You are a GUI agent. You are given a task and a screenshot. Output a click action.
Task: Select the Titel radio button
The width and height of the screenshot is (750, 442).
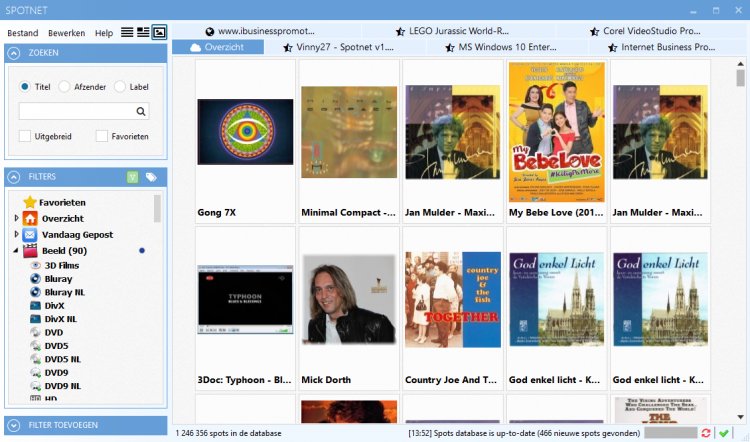pyautogui.click(x=24, y=87)
